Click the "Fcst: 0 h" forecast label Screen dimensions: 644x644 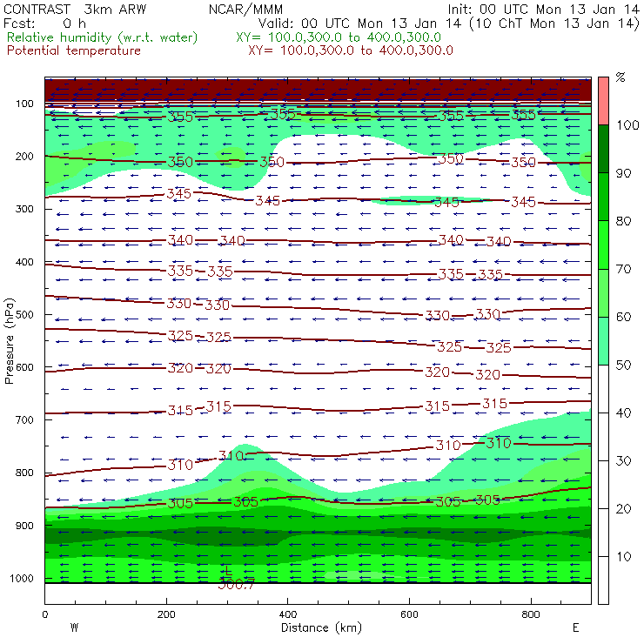point(44,23)
